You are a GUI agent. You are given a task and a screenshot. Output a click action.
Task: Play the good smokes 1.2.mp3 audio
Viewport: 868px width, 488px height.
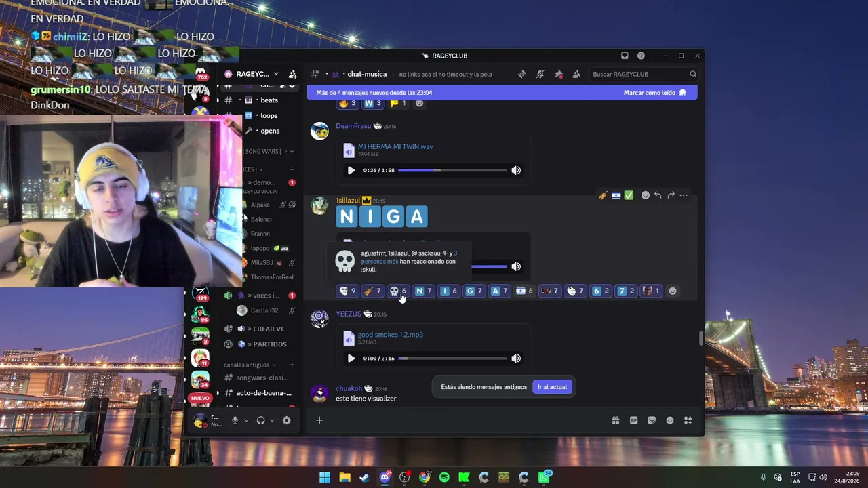point(351,359)
